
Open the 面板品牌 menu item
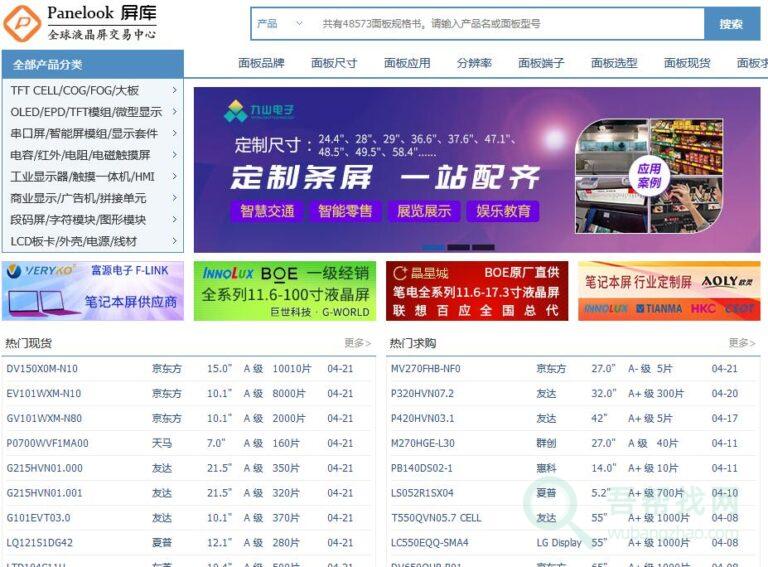tap(261, 63)
